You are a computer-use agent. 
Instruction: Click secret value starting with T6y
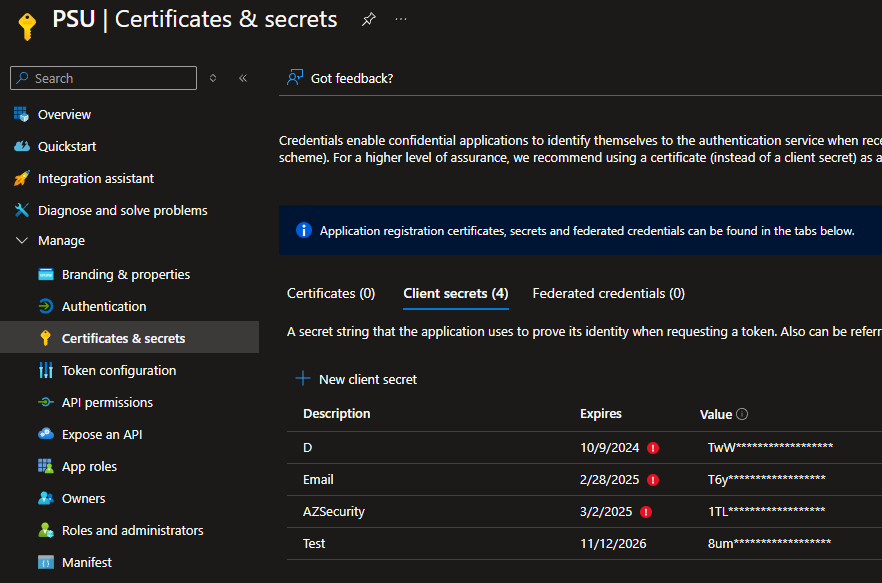(x=766, y=479)
